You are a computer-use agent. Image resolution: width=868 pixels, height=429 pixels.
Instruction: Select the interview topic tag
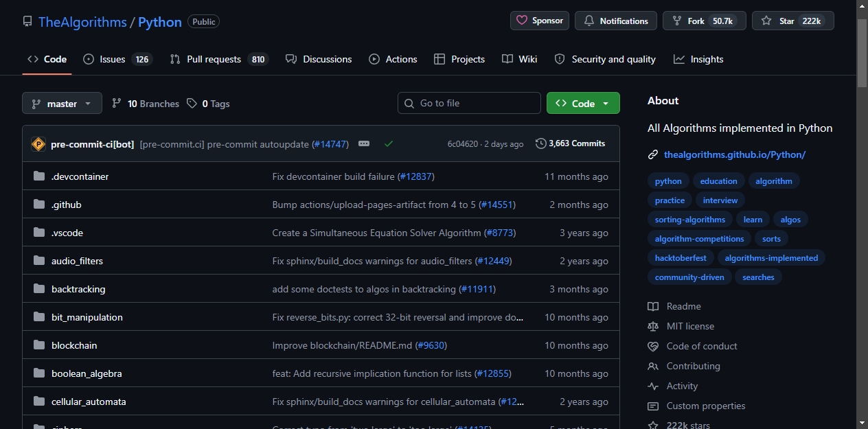coord(720,200)
